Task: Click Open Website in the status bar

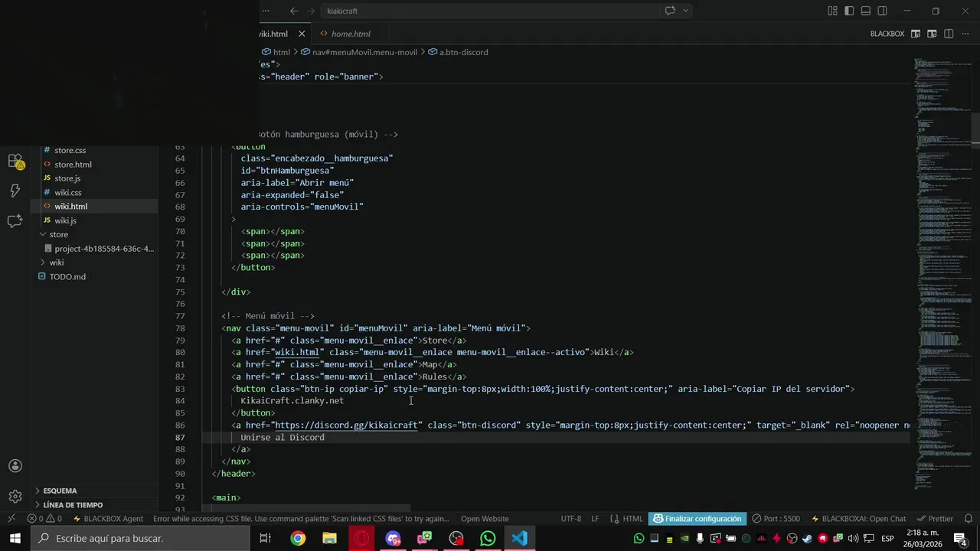Action: [485, 519]
